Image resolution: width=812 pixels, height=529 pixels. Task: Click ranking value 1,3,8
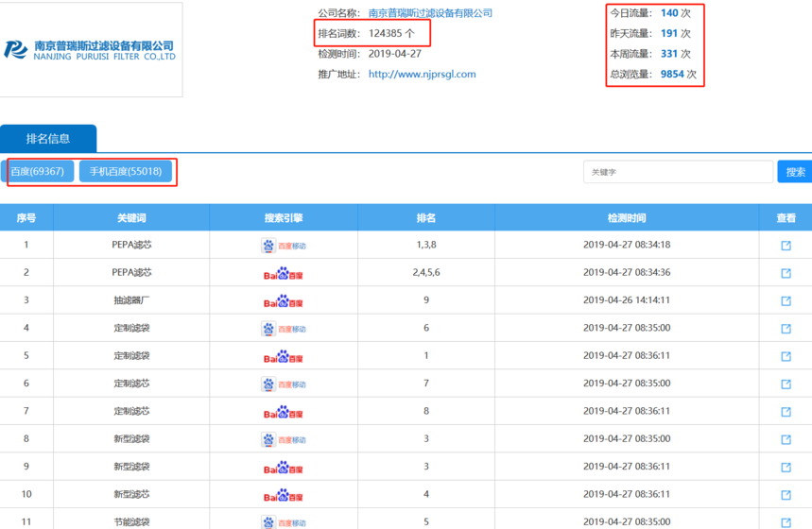[x=426, y=245]
